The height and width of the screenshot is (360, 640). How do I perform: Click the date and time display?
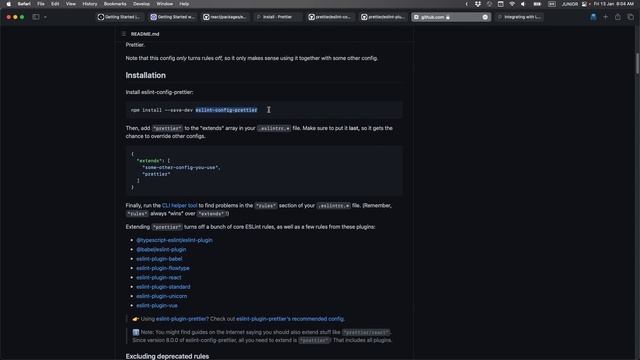(613, 4)
